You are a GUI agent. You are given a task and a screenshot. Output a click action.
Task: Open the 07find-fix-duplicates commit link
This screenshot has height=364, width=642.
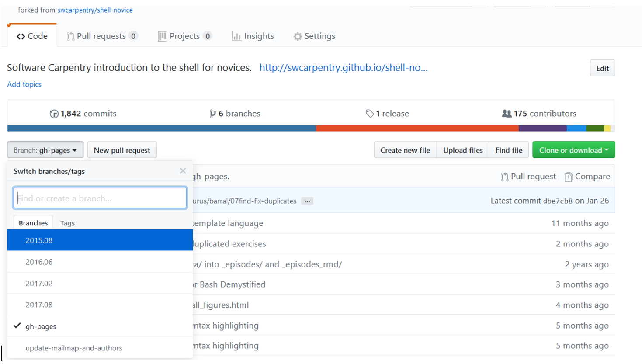[245, 201]
